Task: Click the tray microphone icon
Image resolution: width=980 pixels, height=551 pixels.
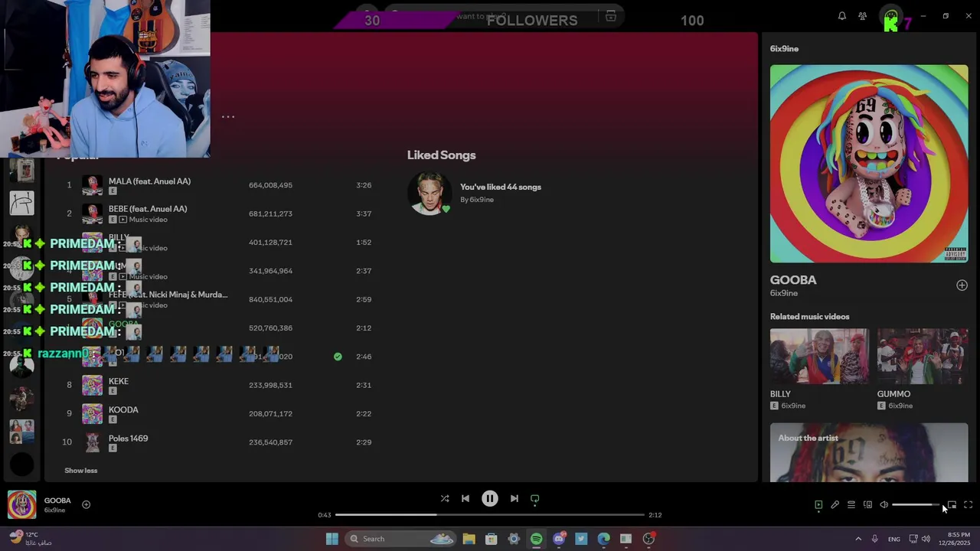Action: coord(875,539)
